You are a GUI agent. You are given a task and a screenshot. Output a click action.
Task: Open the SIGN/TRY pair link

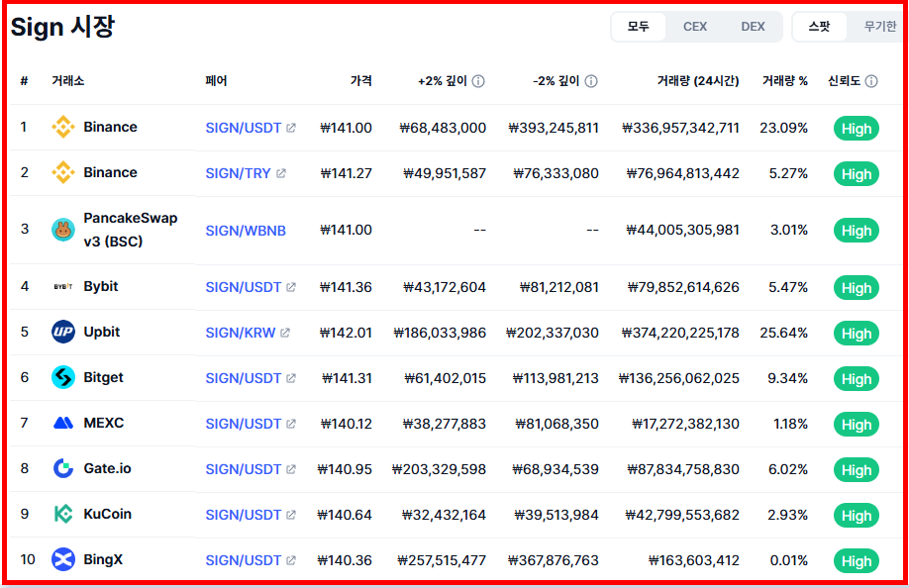coord(238,173)
